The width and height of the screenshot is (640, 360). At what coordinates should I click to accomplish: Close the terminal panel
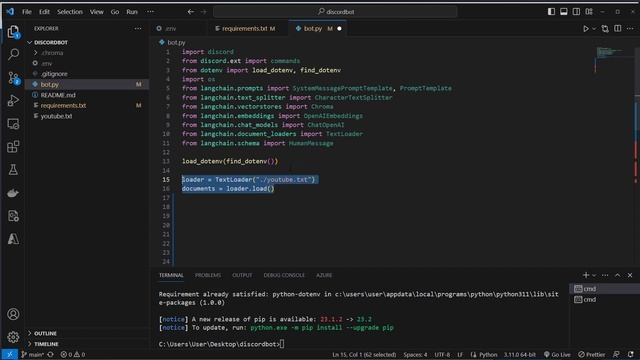tap(630, 275)
